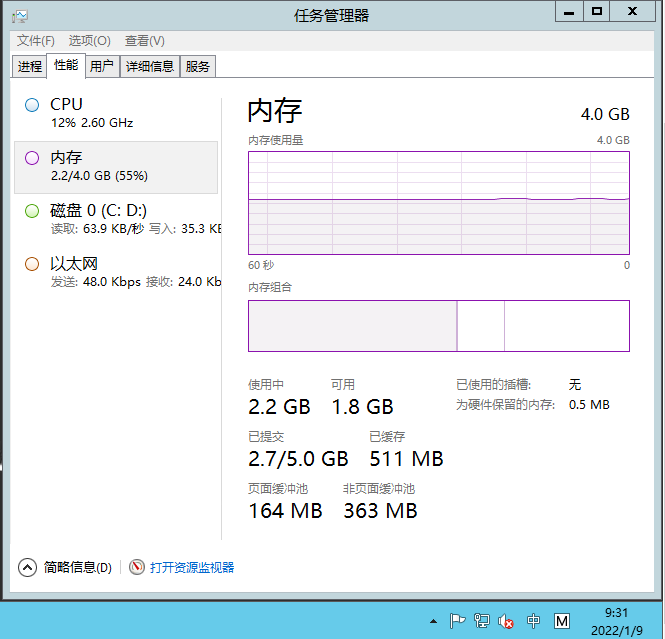
Task: Open the 文件(F) menu
Action: pyautogui.click(x=36, y=41)
